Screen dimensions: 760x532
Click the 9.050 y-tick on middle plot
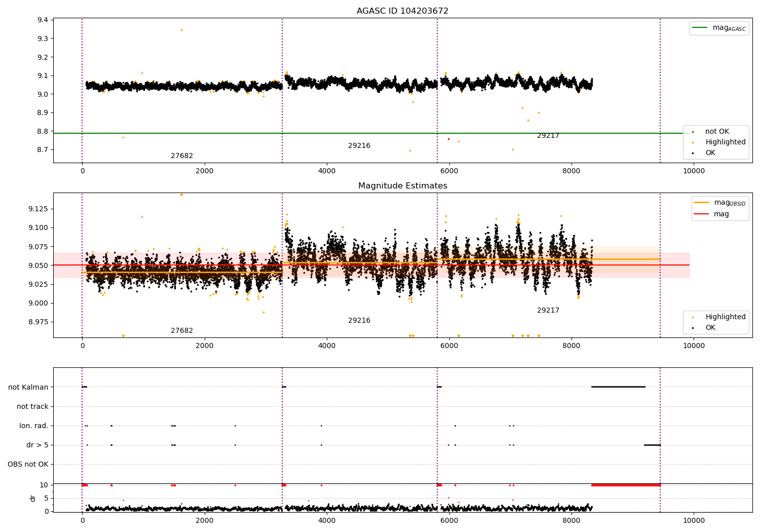(39, 265)
